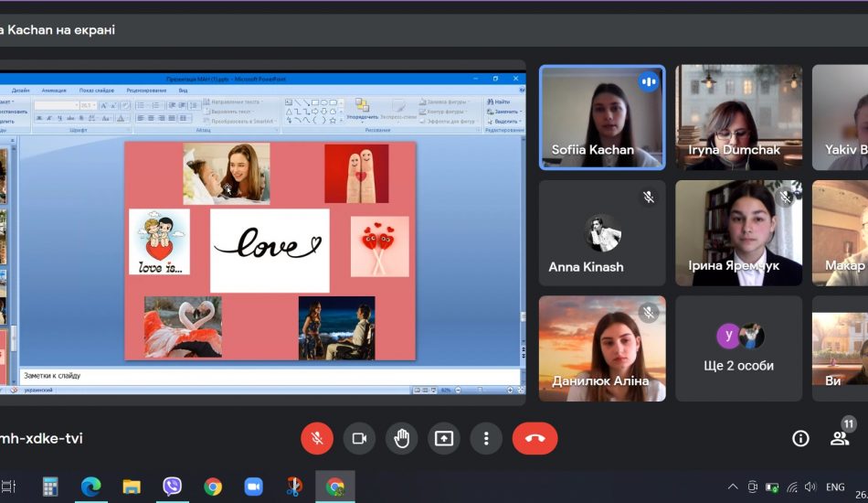The width and height of the screenshot is (868, 503).
Task: Expand the 'Ще 2 особи' tile
Action: (738, 348)
